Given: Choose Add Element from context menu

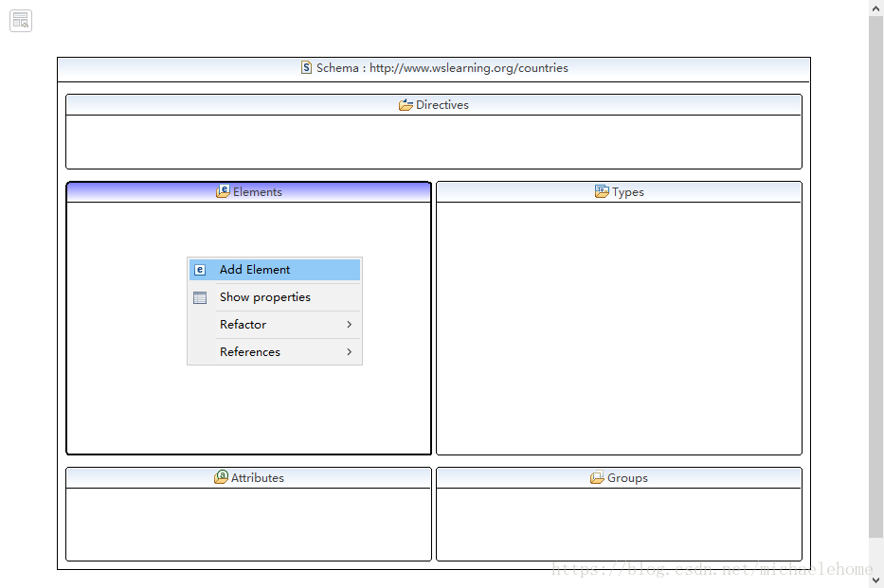Looking at the screenshot, I should [x=275, y=270].
